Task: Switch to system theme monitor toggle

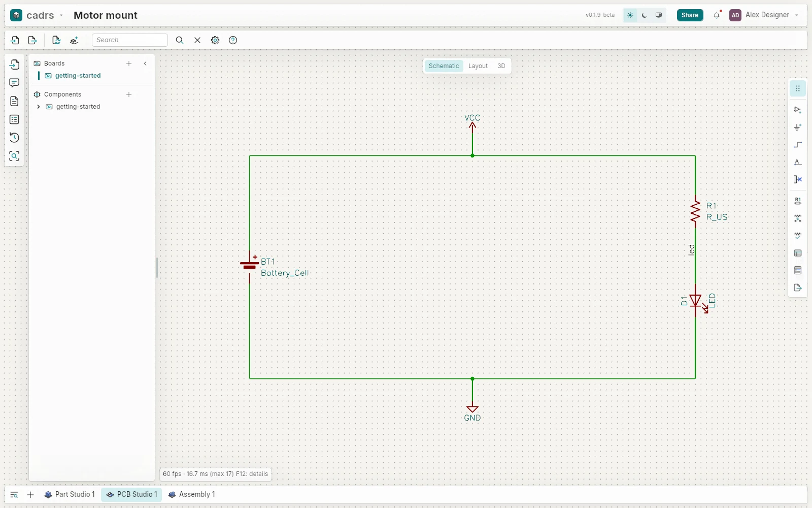Action: point(659,15)
